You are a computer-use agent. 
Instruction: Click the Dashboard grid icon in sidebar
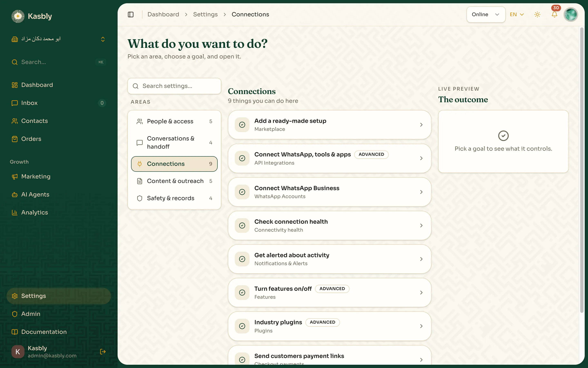point(14,85)
